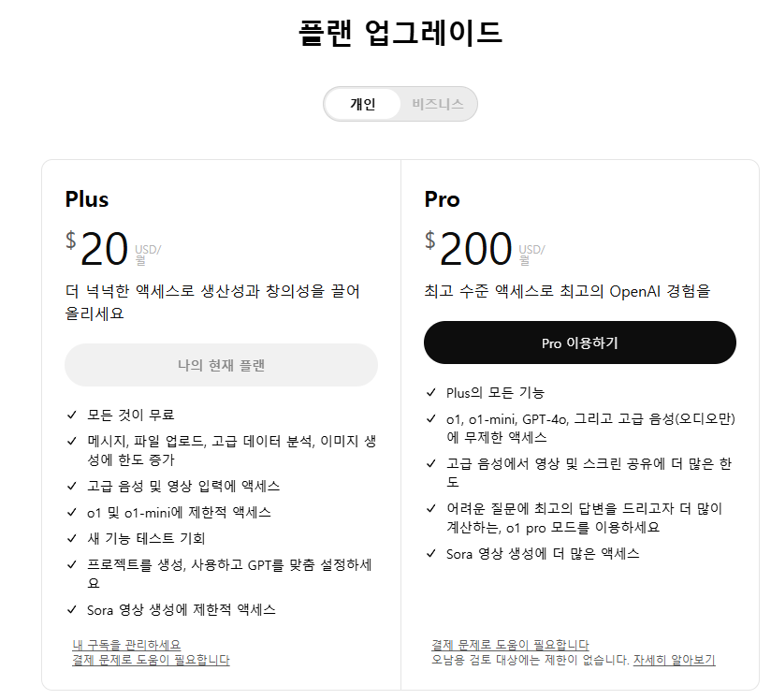Click the $200 USD price text
771x700 pixels.
pos(485,248)
